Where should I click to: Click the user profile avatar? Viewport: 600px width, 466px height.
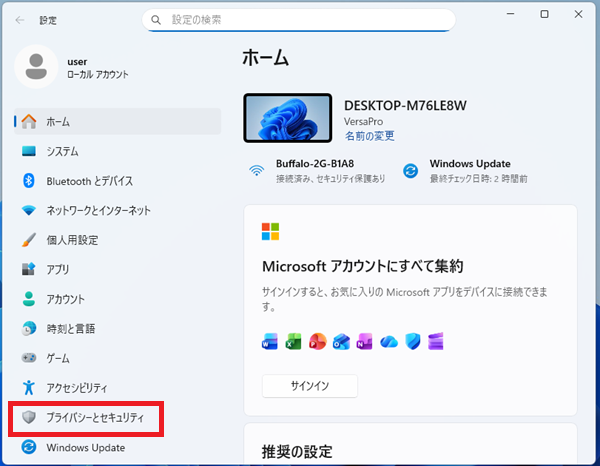(36, 67)
